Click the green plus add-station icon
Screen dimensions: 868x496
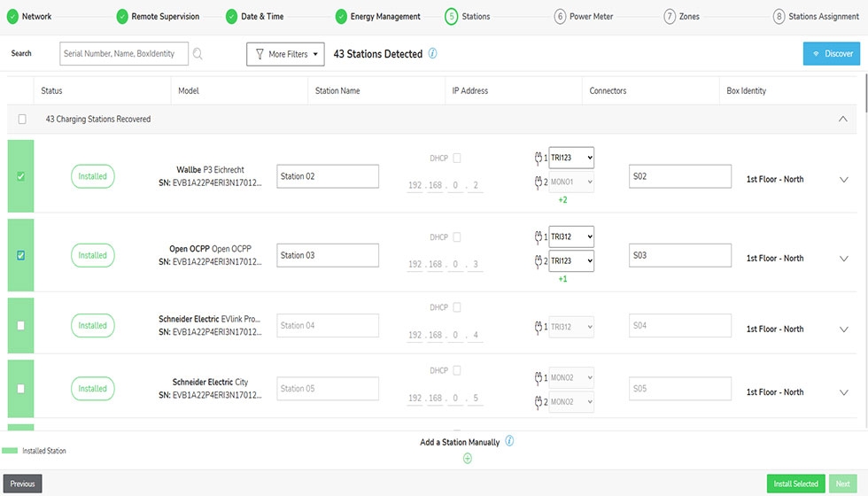(x=468, y=458)
